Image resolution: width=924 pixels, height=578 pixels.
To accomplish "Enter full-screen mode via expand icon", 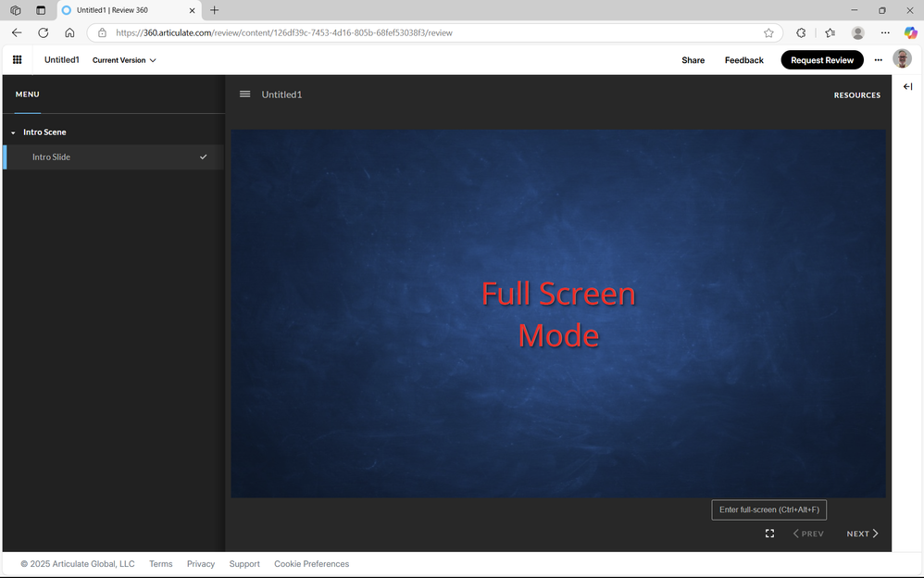I will (x=769, y=534).
